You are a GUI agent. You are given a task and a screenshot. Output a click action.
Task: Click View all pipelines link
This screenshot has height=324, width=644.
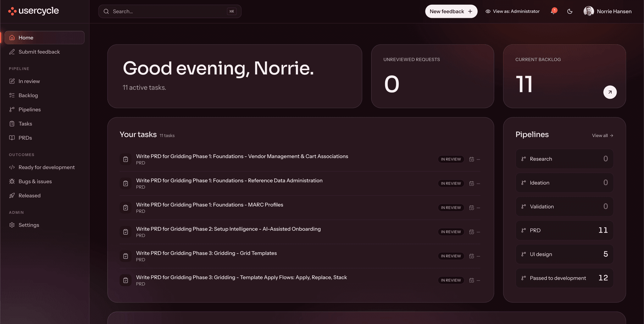602,135
